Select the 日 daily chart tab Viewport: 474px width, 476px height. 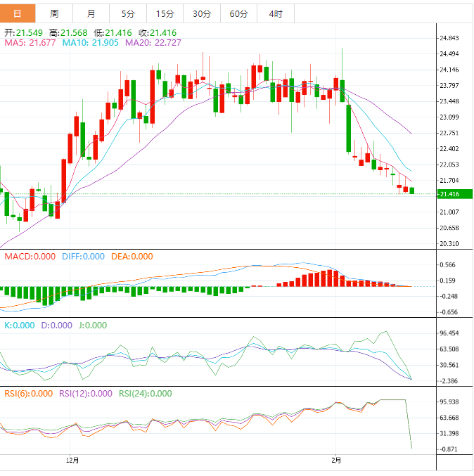[x=17, y=13]
